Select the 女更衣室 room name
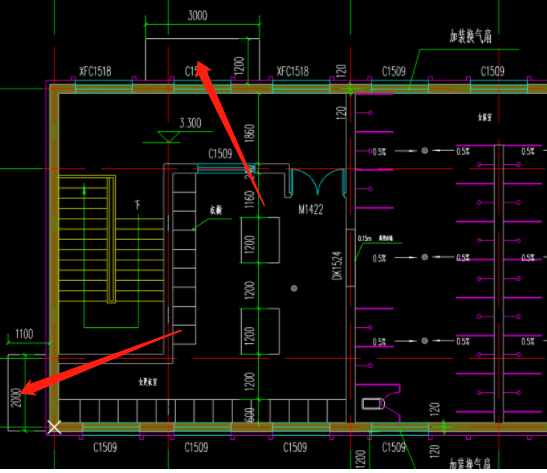The width and height of the screenshot is (547, 473). point(148,382)
